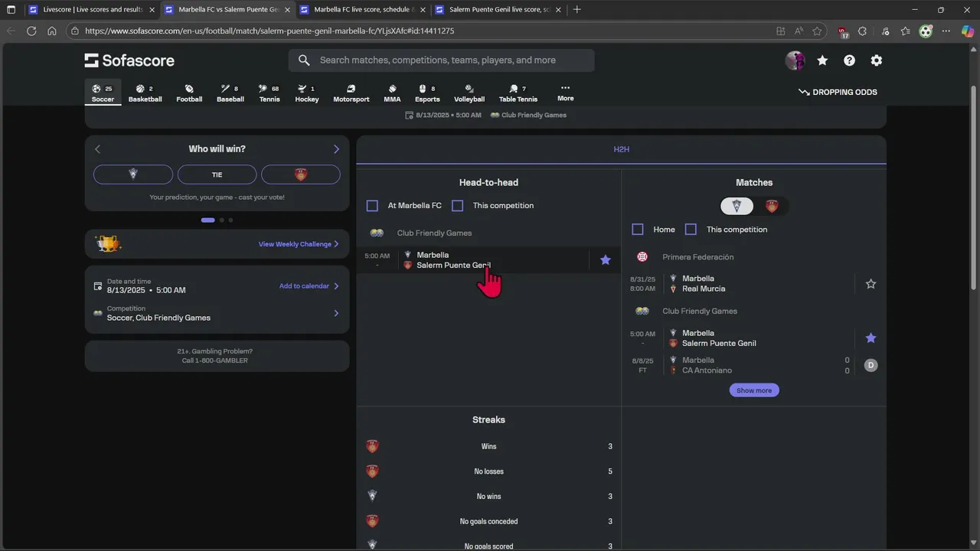This screenshot has height=551, width=980.
Task: Select the Basketball sport tab
Action: [x=145, y=93]
